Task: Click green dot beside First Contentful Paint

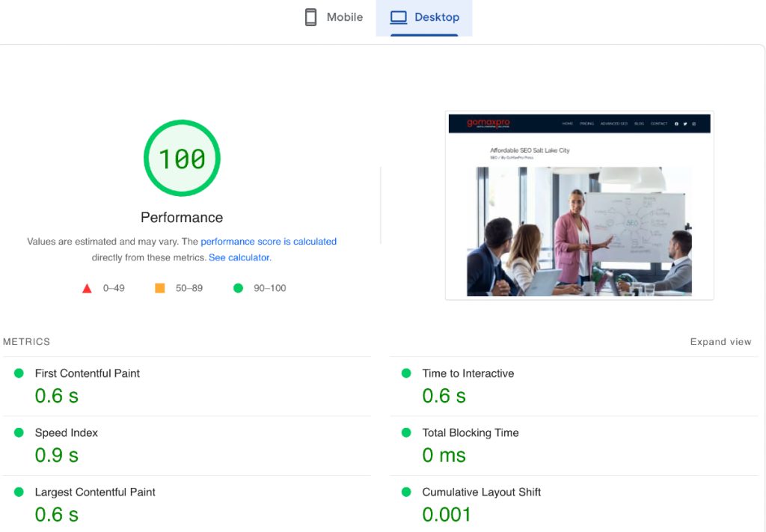Action: pyautogui.click(x=19, y=373)
